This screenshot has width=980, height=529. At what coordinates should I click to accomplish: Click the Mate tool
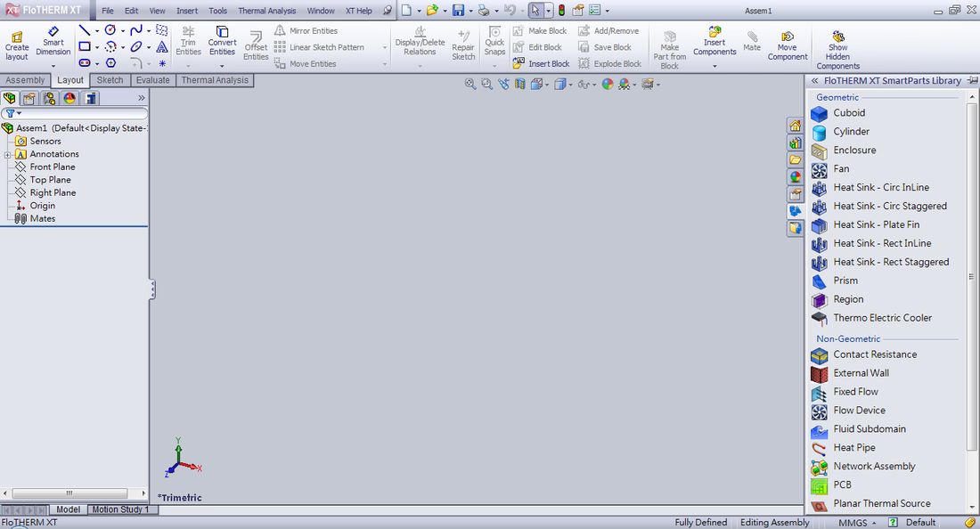pos(752,41)
